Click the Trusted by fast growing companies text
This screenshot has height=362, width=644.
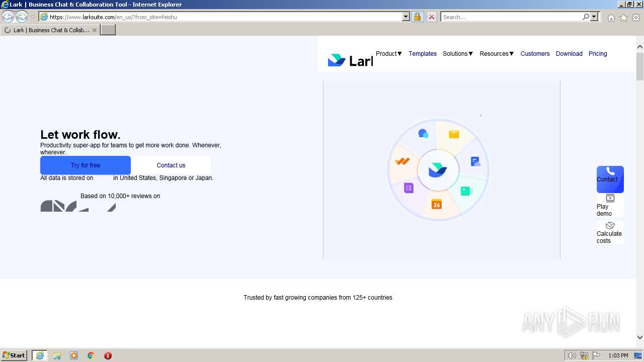pos(318,298)
